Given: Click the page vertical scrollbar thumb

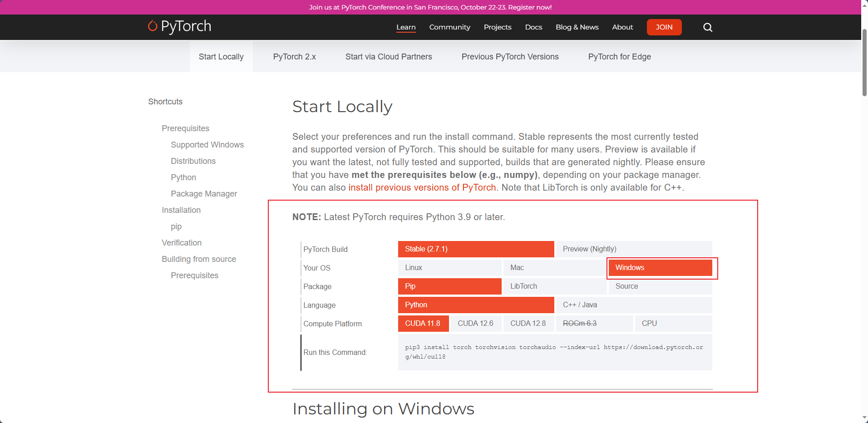Looking at the screenshot, I should click(x=864, y=63).
